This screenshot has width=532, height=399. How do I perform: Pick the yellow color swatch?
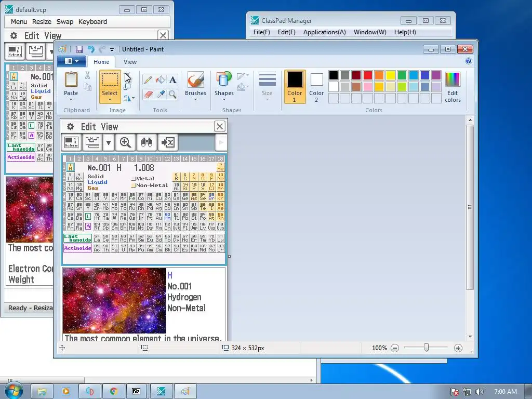(391, 75)
